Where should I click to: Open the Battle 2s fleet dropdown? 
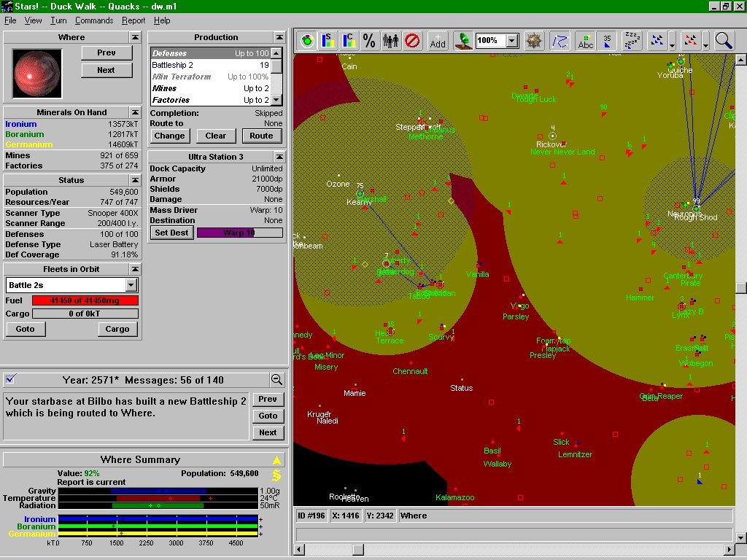click(131, 285)
